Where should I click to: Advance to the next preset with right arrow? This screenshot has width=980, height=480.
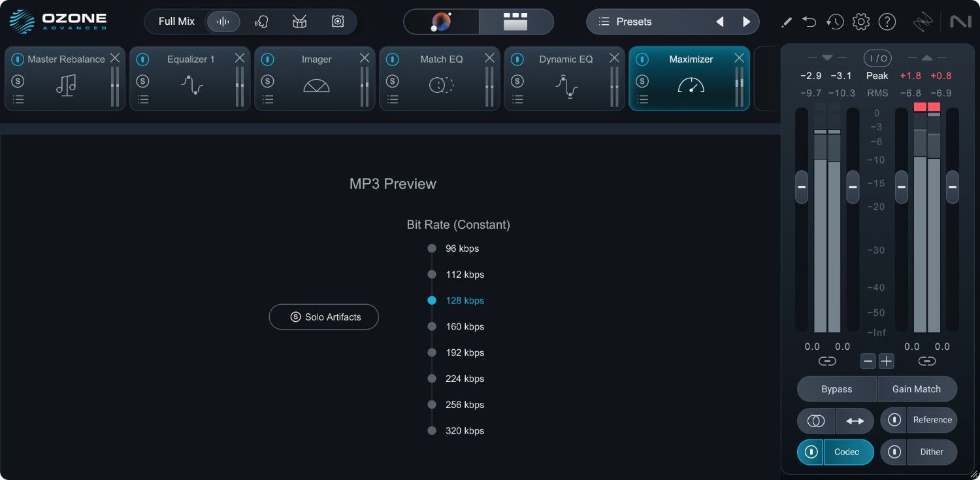[746, 21]
